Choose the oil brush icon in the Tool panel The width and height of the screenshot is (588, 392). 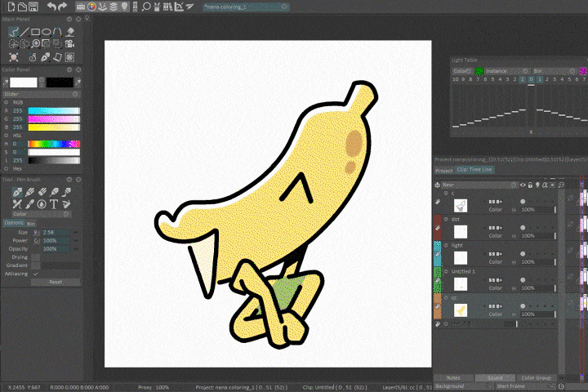click(x=29, y=204)
